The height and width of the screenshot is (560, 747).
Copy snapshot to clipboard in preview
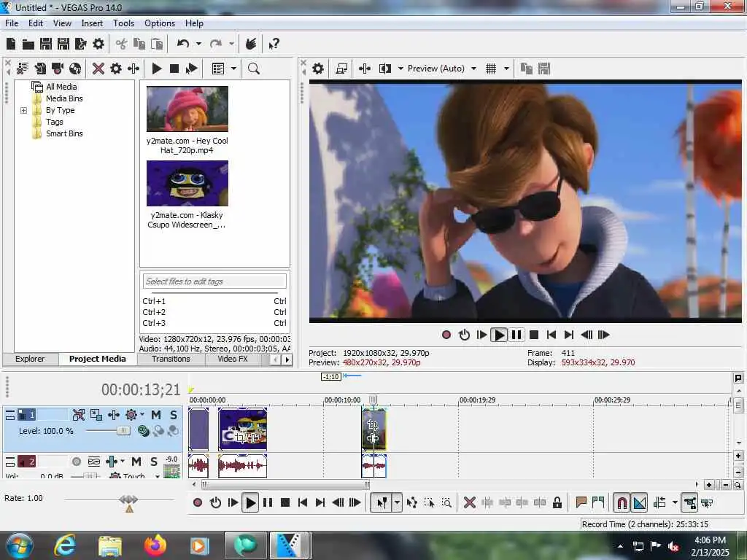point(527,69)
